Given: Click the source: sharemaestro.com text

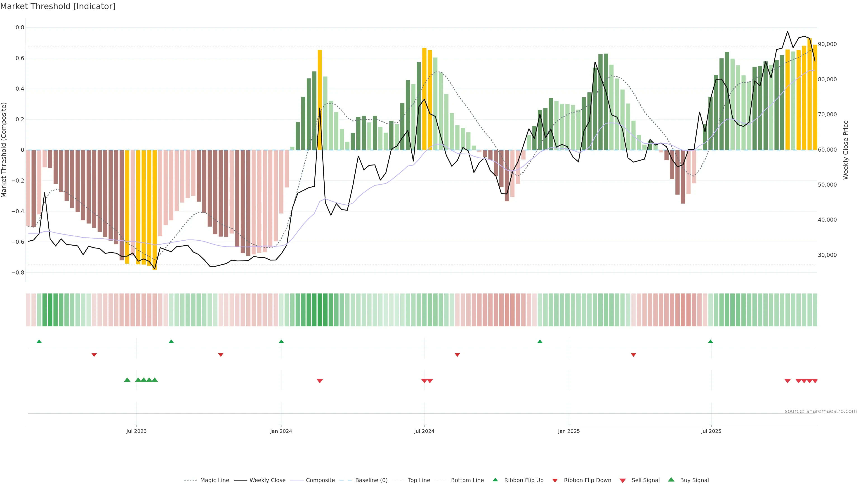Looking at the screenshot, I should (821, 411).
